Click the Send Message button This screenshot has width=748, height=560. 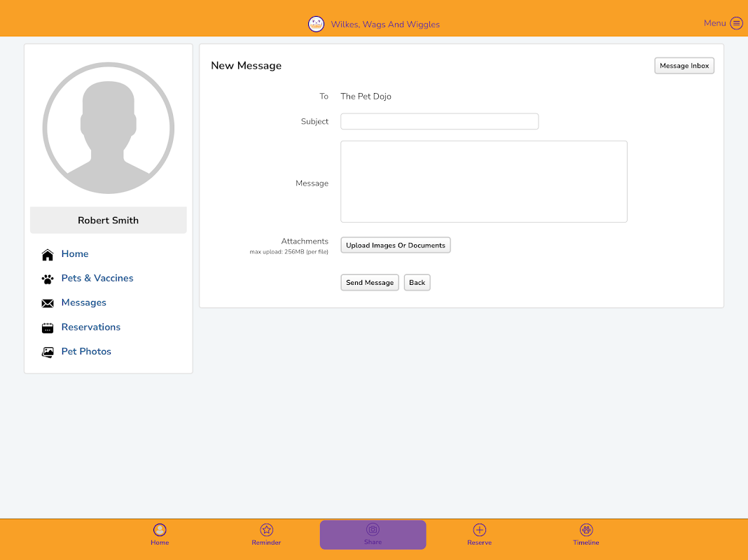click(x=370, y=282)
